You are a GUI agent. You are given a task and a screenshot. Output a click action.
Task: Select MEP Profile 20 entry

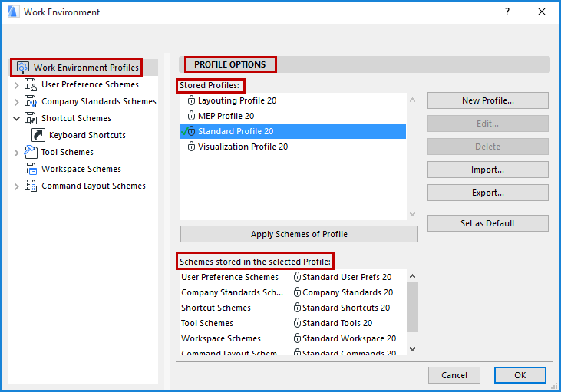coord(226,116)
